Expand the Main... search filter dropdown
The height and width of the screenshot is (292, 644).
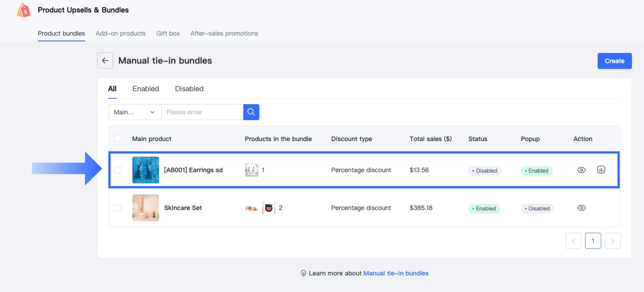(135, 112)
